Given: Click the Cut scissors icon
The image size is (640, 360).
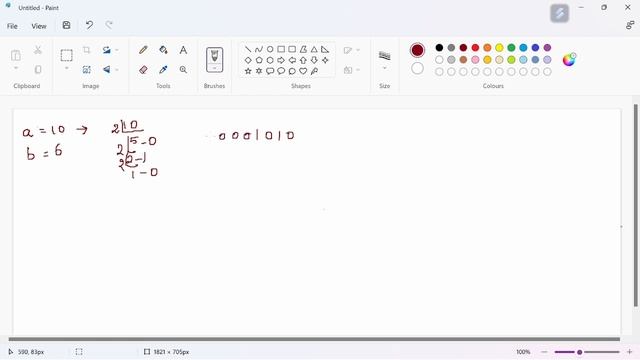Looking at the screenshot, I should click(38, 50).
